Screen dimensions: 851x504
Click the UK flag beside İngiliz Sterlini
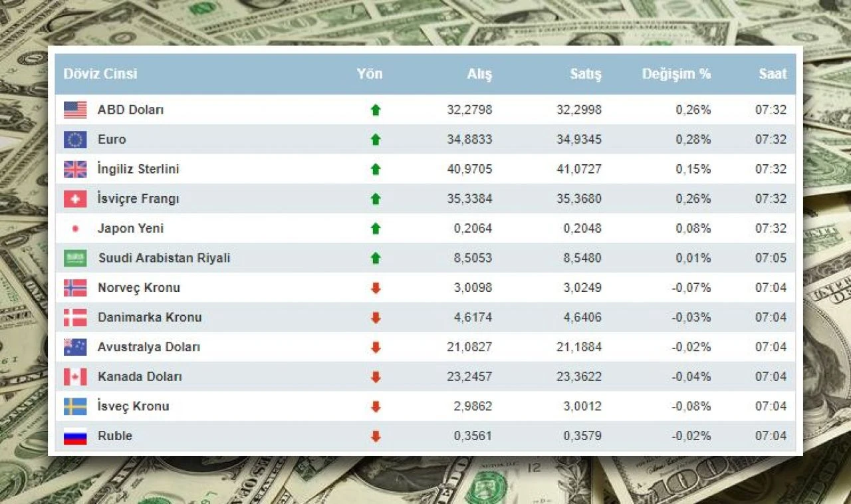(76, 169)
